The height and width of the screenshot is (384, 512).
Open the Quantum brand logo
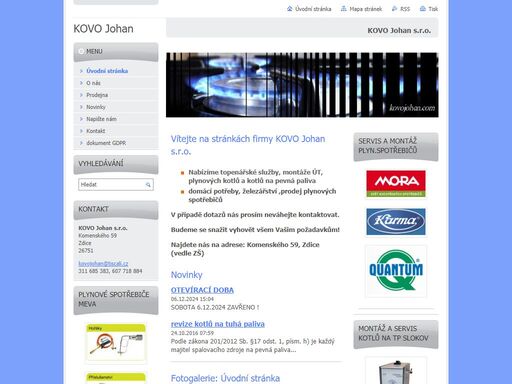(396, 271)
